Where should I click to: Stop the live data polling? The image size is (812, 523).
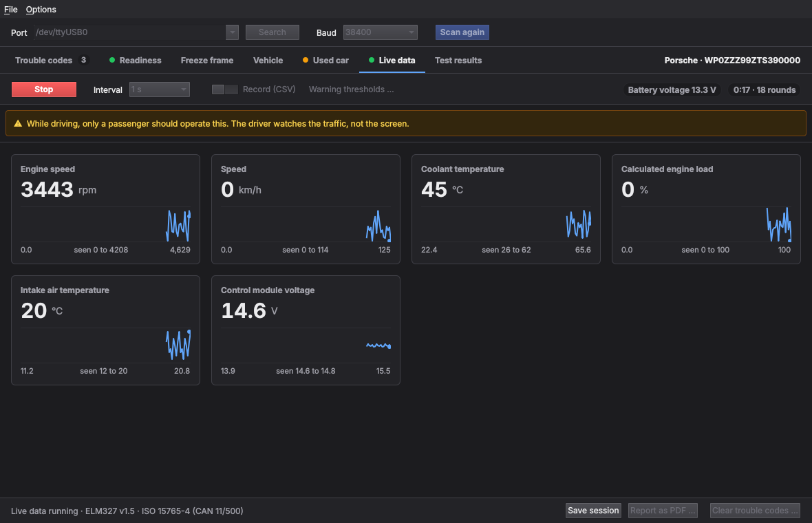tap(44, 89)
